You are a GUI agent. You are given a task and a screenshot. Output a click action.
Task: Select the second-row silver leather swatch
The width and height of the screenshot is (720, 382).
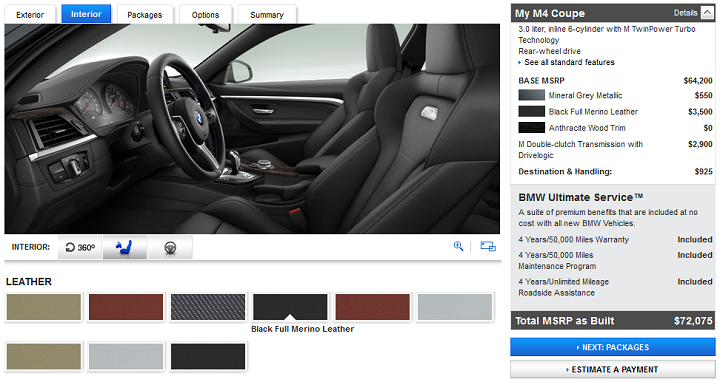pos(126,356)
